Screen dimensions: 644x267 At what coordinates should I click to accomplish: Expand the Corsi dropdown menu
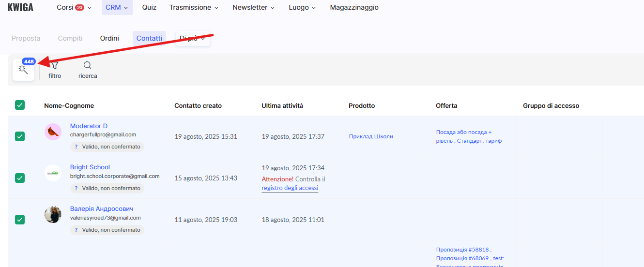[x=74, y=8]
